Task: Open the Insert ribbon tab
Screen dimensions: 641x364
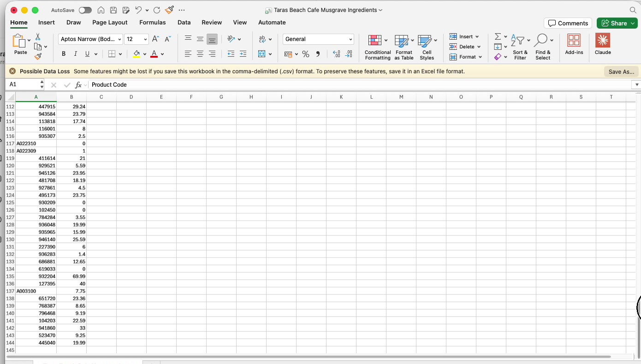Action: point(47,22)
